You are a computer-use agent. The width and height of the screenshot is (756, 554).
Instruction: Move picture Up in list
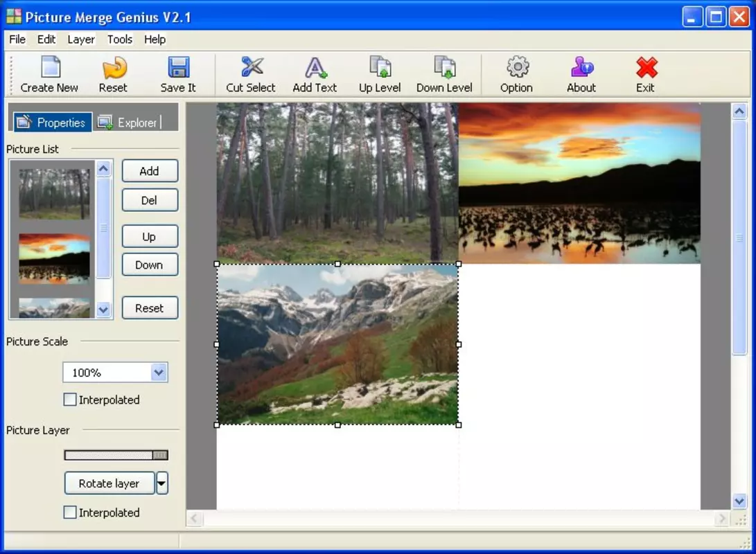(x=150, y=237)
